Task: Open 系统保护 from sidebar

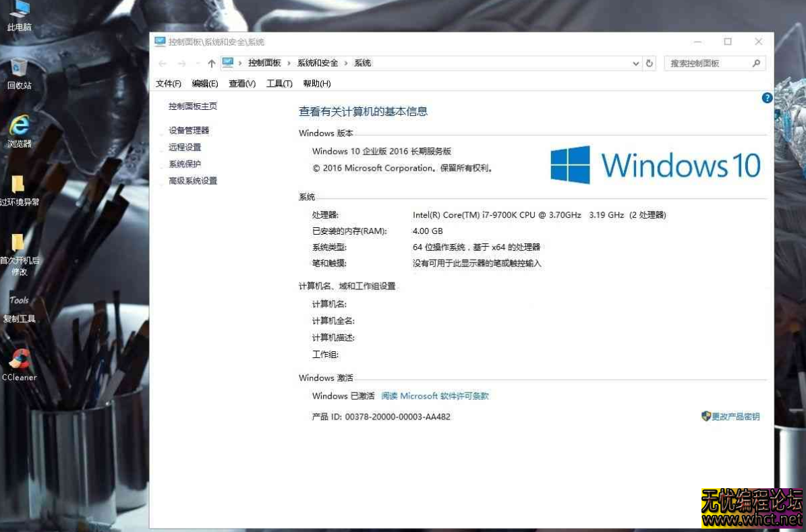Action: (185, 164)
